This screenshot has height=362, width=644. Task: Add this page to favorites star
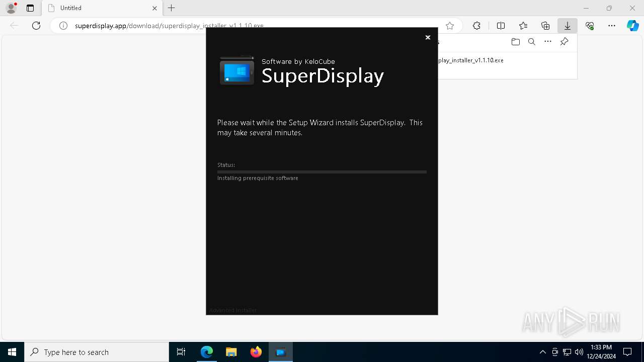[x=450, y=26]
